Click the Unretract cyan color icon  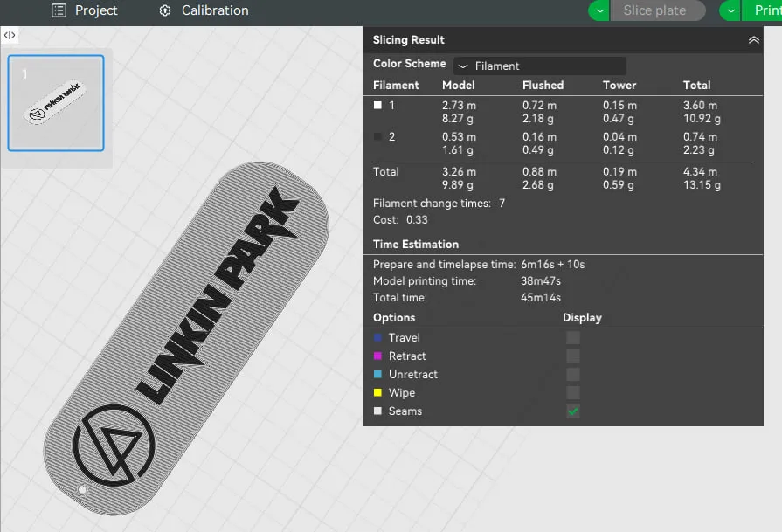[378, 375]
